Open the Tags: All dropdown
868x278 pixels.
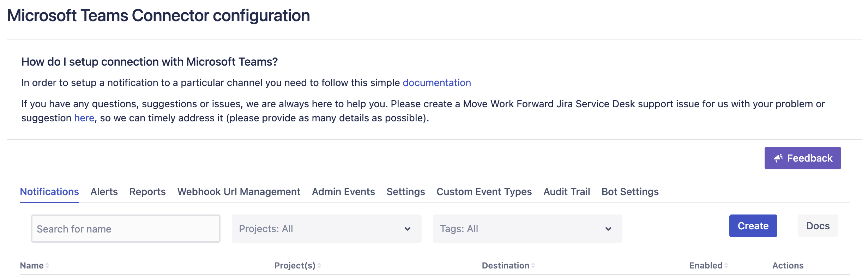click(x=527, y=229)
